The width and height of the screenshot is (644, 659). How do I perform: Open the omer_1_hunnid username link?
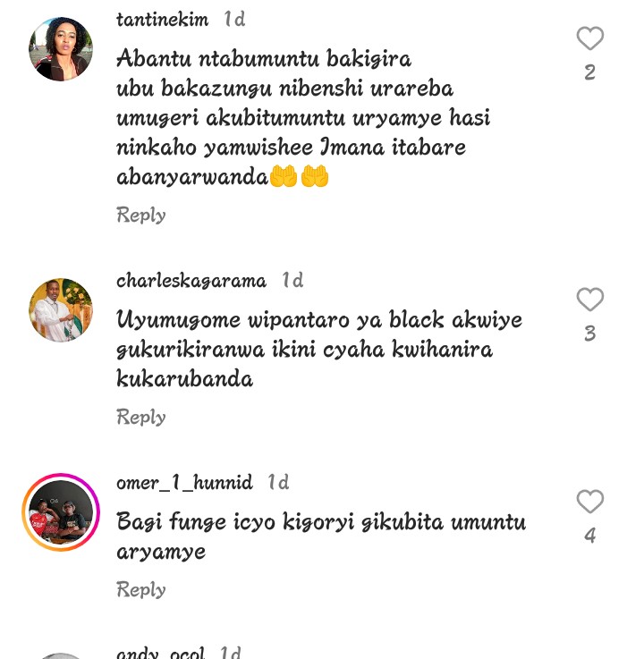[184, 483]
